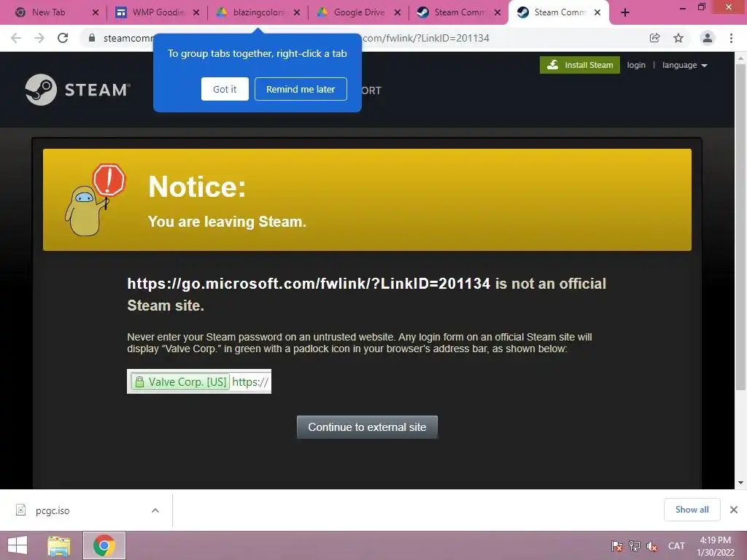Viewport: 747px width, 560px height.
Task: Close the blazingcolors tab
Action: 297,12
